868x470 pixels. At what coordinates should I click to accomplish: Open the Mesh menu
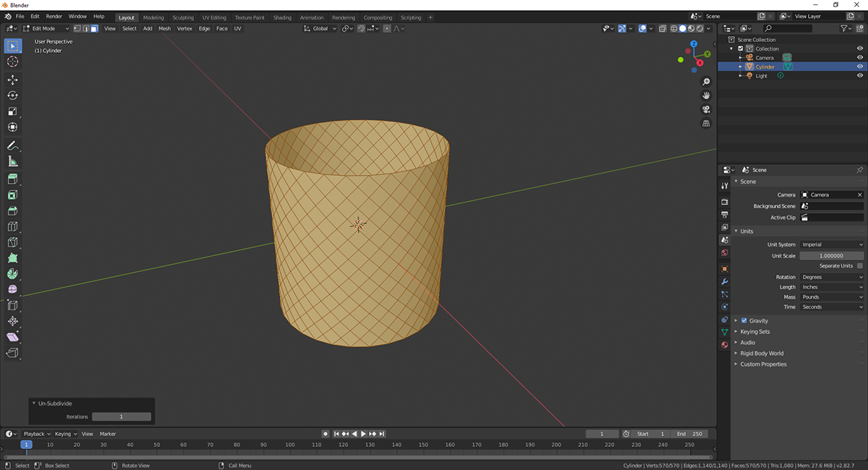click(x=164, y=29)
